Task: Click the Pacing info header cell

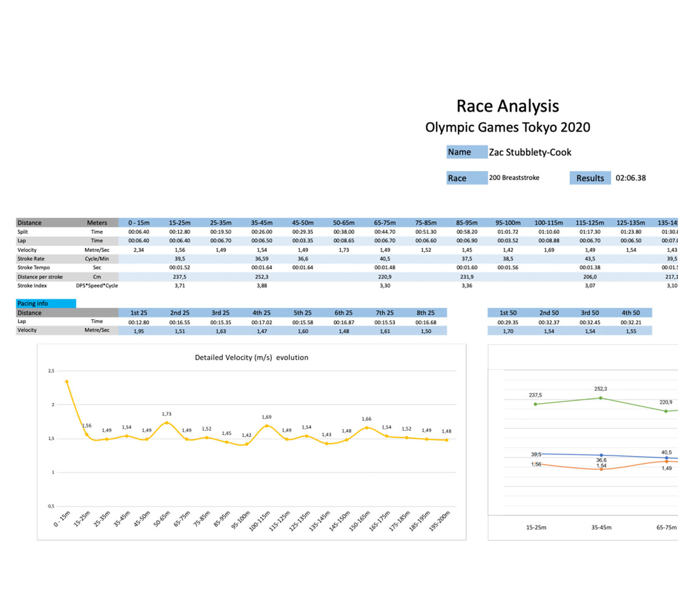Action: coord(46,303)
